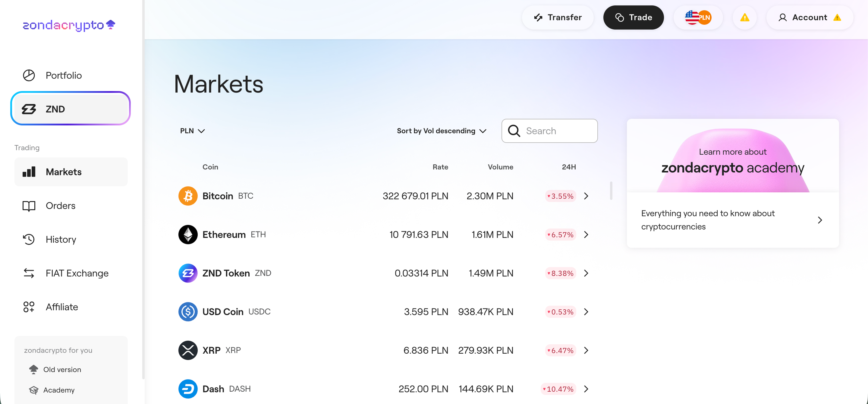This screenshot has height=404, width=868.
Task: Click the Transfer button
Action: tap(558, 17)
